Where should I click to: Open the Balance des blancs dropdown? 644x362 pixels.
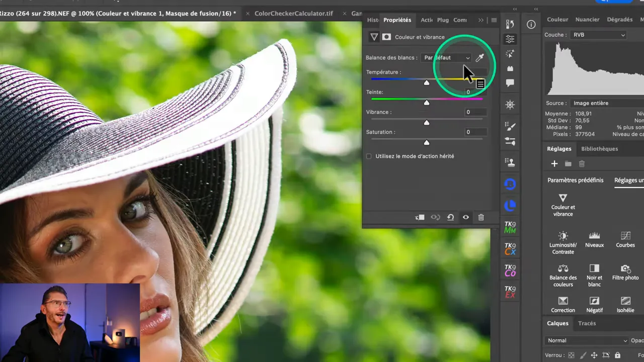447,58
